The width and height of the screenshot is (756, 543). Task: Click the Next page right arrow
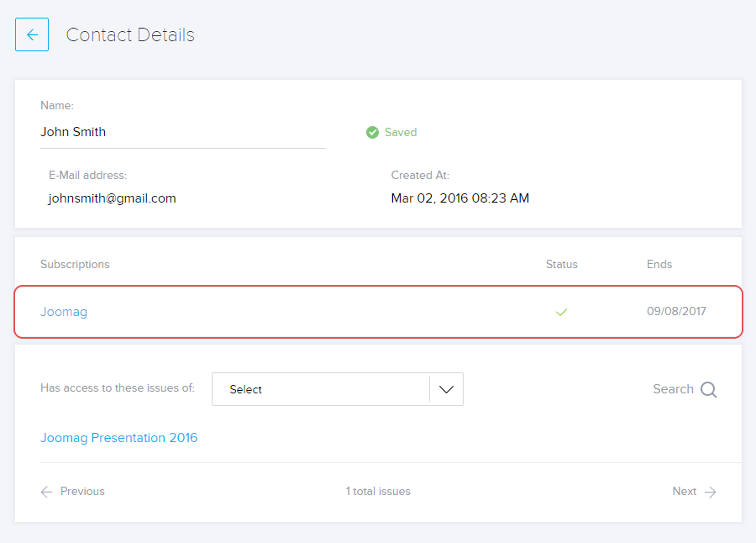710,492
